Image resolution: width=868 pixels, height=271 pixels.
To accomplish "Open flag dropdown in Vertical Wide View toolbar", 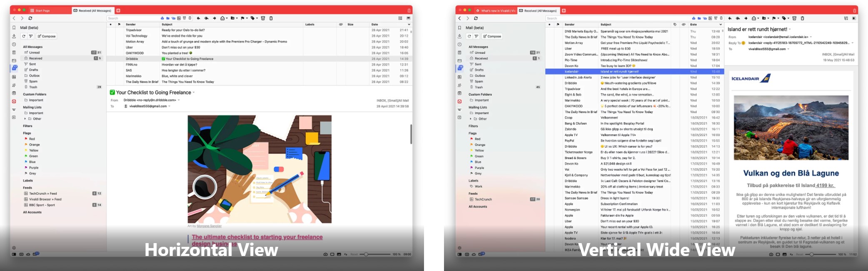I will [x=778, y=18].
